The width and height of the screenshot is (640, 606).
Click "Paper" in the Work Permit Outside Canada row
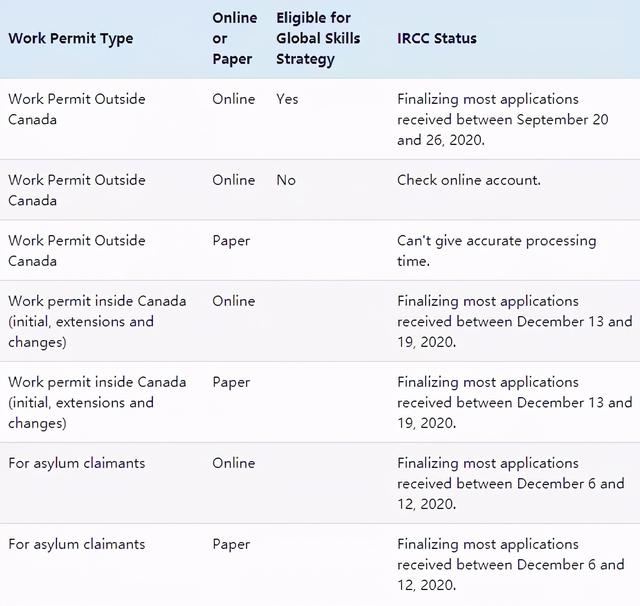[231, 241]
